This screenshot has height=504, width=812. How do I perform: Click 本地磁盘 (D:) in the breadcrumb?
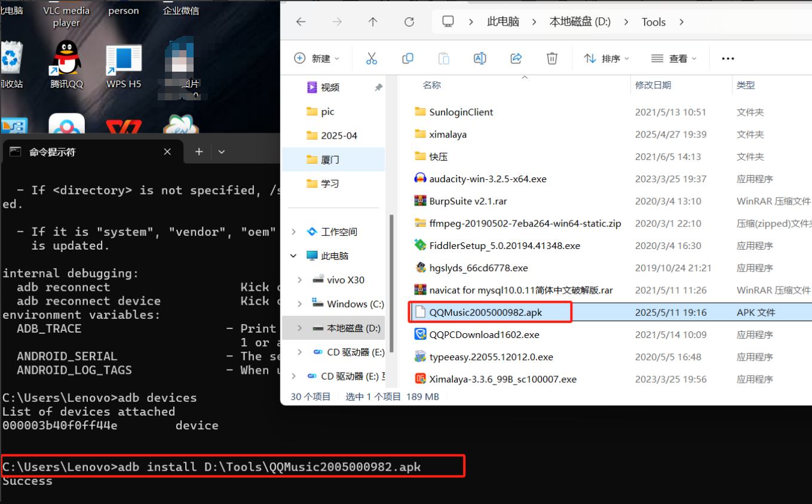580,22
